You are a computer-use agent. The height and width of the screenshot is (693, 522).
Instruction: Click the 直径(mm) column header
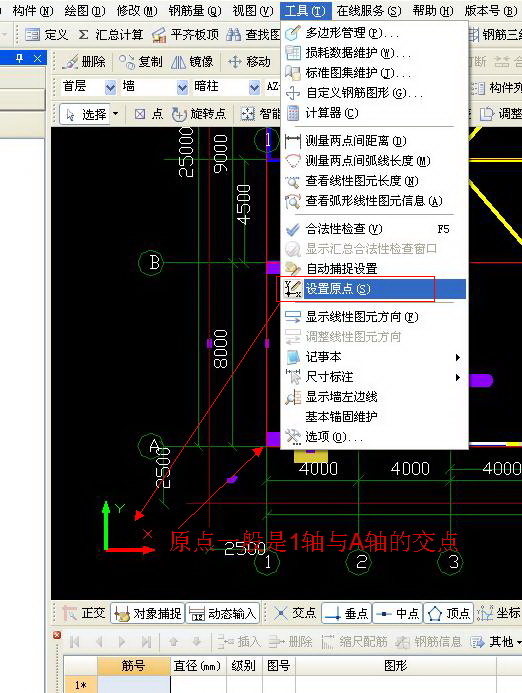198,666
